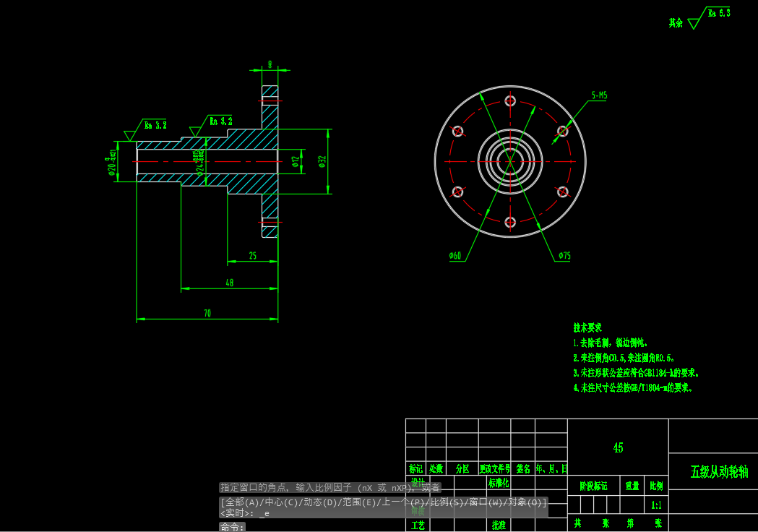The width and height of the screenshot is (758, 532).
Task: Select requirement line '1.去除毛刺,锐边倒钝'
Action: pyautogui.click(x=610, y=343)
